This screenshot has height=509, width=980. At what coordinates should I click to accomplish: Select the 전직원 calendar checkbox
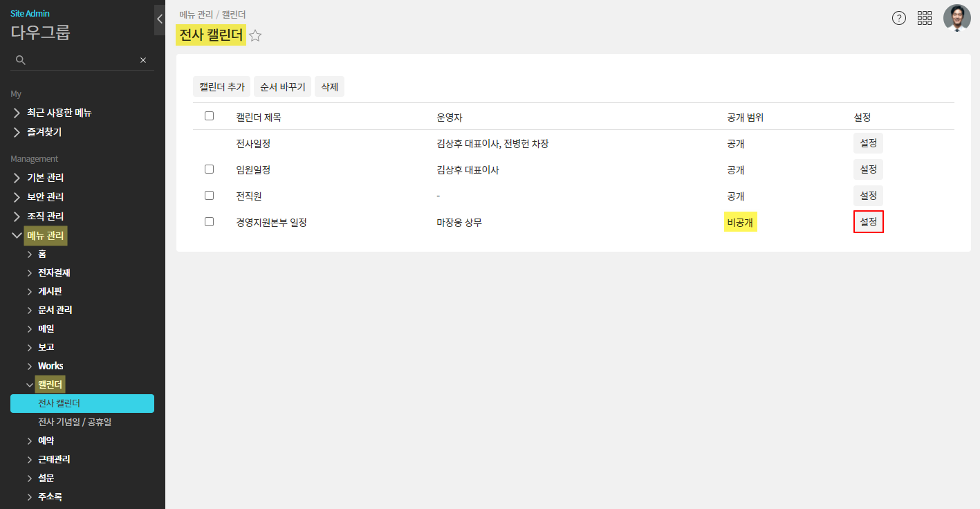(209, 196)
